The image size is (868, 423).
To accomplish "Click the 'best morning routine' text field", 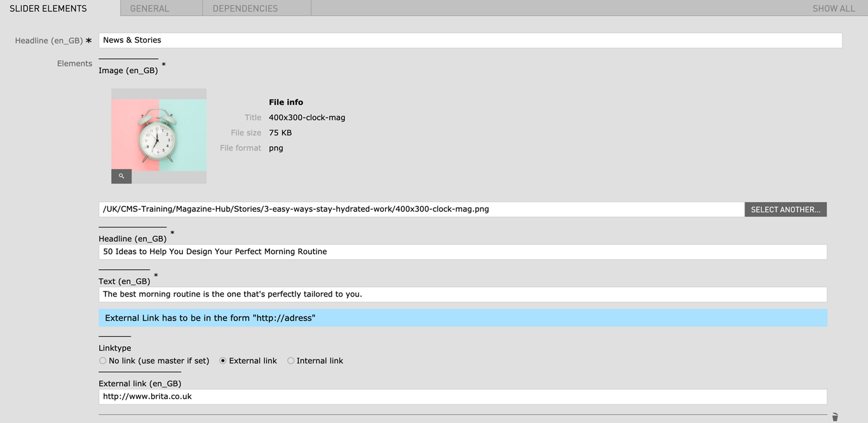I will click(463, 294).
